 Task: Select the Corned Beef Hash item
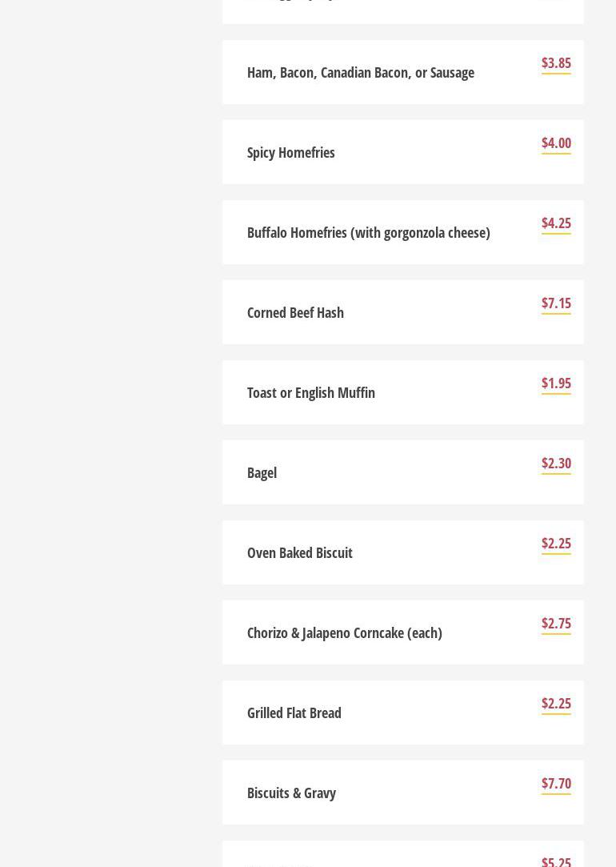(295, 312)
